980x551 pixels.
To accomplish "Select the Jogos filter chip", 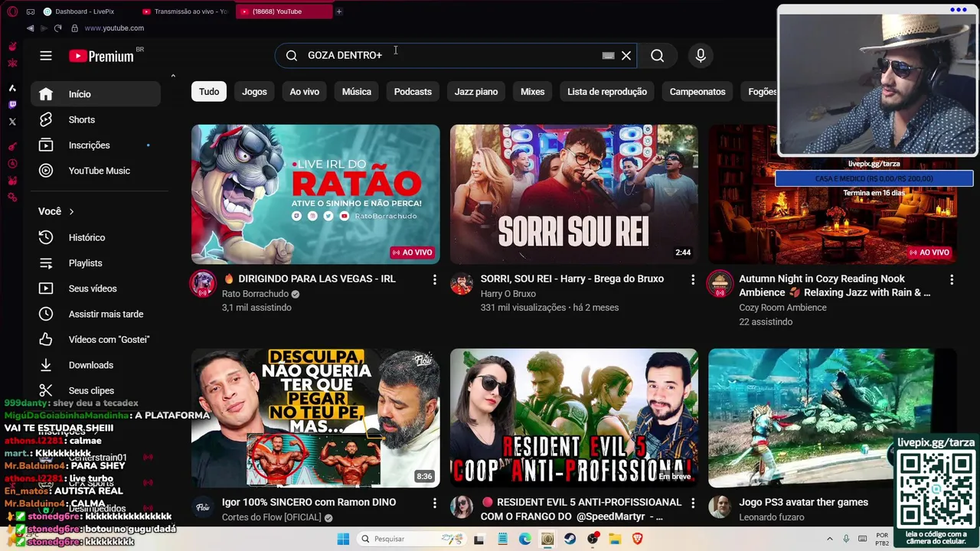I will (x=254, y=92).
